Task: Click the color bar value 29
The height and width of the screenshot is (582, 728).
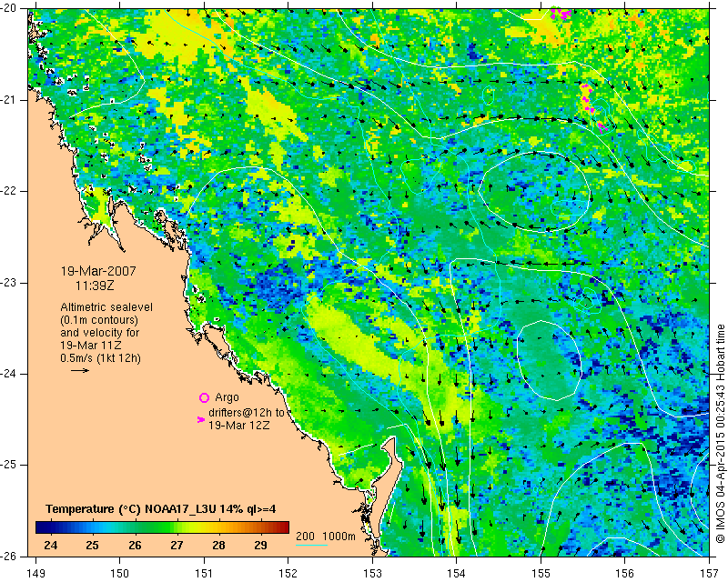Action: click(260, 545)
